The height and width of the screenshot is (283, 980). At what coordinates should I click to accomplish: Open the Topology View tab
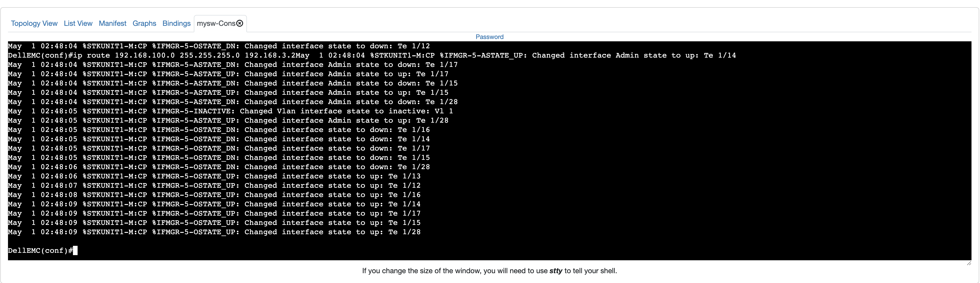click(x=34, y=23)
